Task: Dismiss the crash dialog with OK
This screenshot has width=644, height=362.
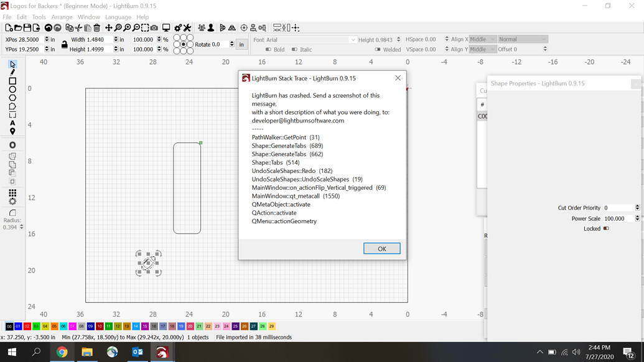Action: click(381, 248)
